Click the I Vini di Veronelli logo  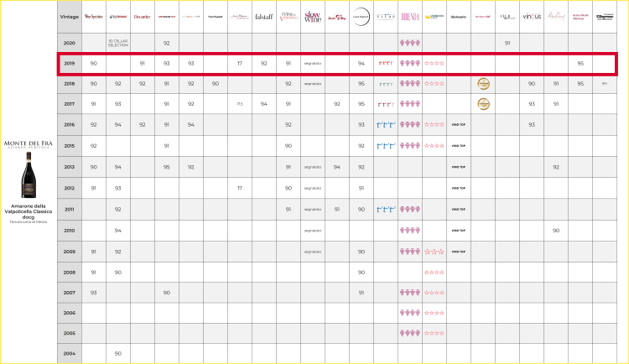point(289,17)
